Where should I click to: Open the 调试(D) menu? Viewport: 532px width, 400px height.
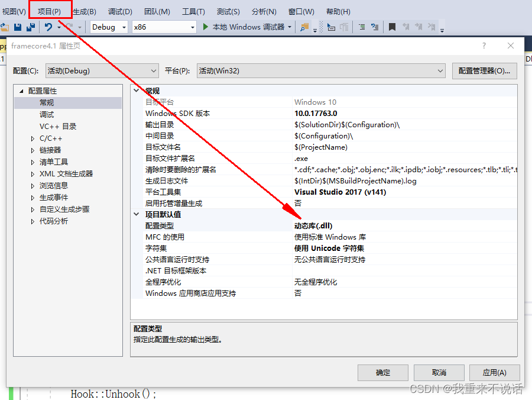[x=120, y=12]
